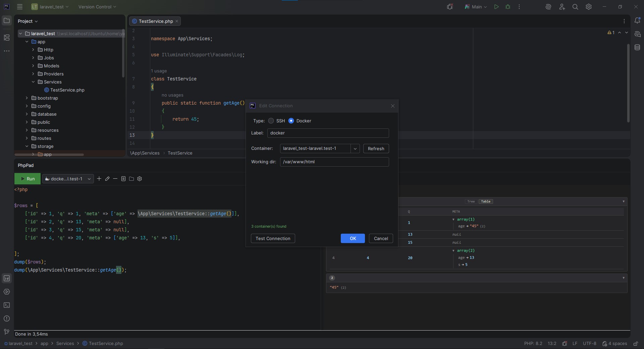The image size is (644, 349).
Task: Select the Docker connection type
Action: click(x=292, y=121)
